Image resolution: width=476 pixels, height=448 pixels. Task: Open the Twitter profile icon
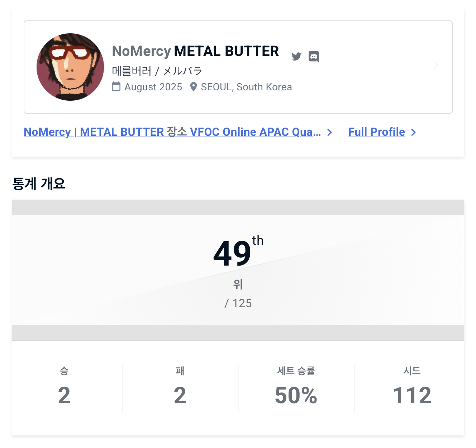pyautogui.click(x=296, y=57)
